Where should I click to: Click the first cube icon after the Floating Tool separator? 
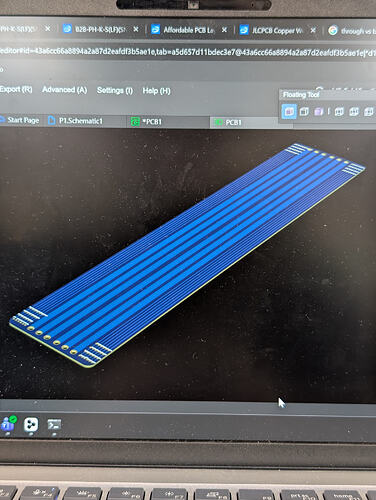coord(339,112)
